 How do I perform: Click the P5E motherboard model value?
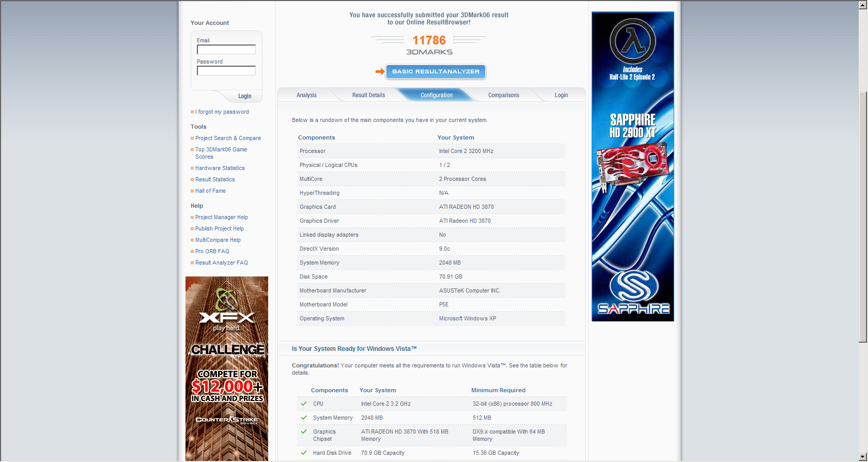(x=444, y=304)
